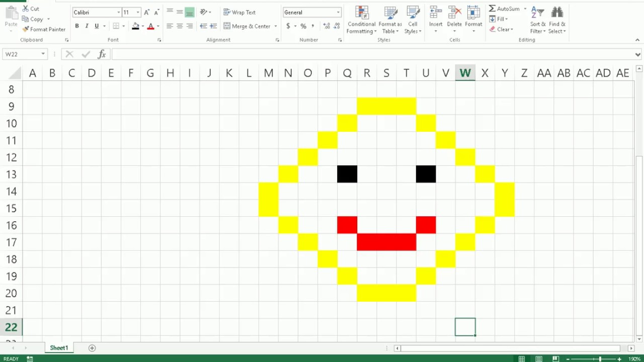Toggle Italic formatting
The width and height of the screenshot is (644, 362).
click(87, 26)
